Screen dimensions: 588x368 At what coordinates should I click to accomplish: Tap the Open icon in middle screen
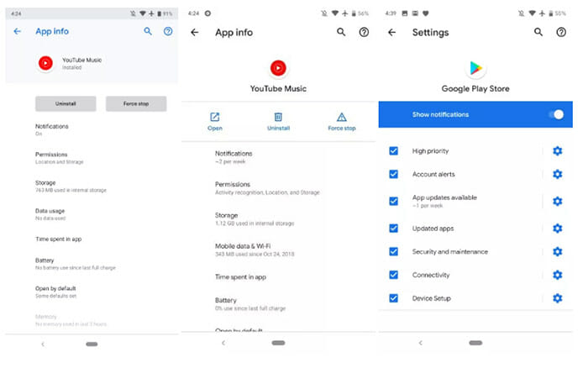[214, 117]
